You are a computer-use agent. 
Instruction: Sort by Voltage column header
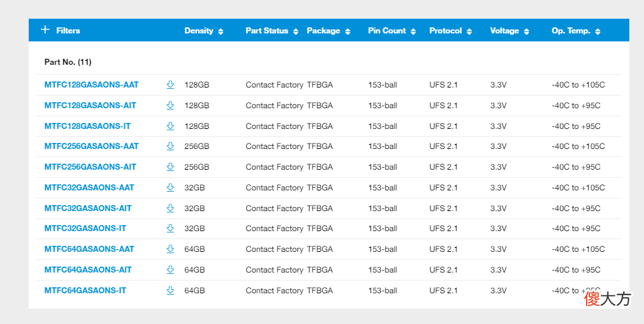[509, 31]
